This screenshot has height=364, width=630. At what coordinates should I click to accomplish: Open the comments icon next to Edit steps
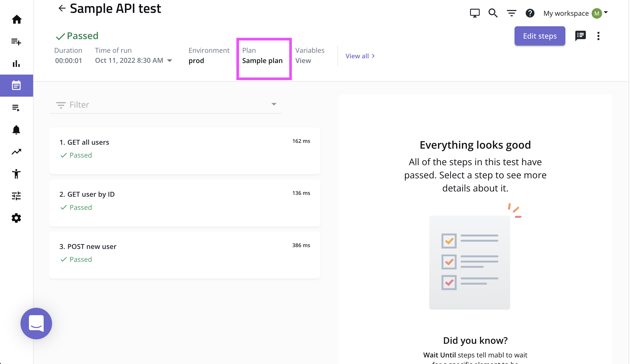pyautogui.click(x=580, y=36)
